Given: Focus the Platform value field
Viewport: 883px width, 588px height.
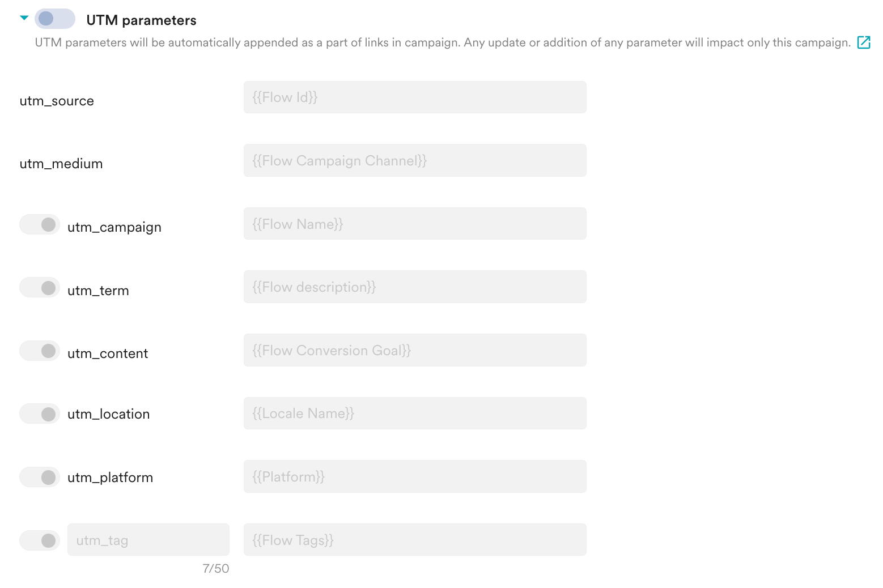Looking at the screenshot, I should [x=415, y=476].
